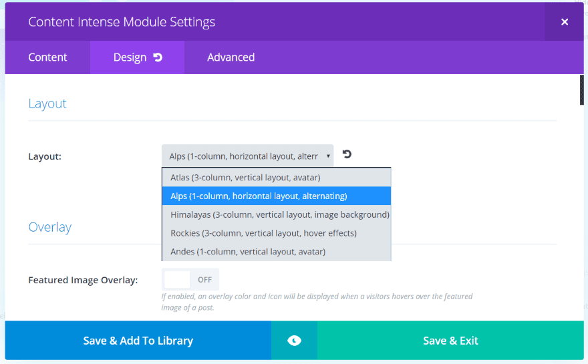
Task: Click the eye preview icon
Action: point(294,341)
